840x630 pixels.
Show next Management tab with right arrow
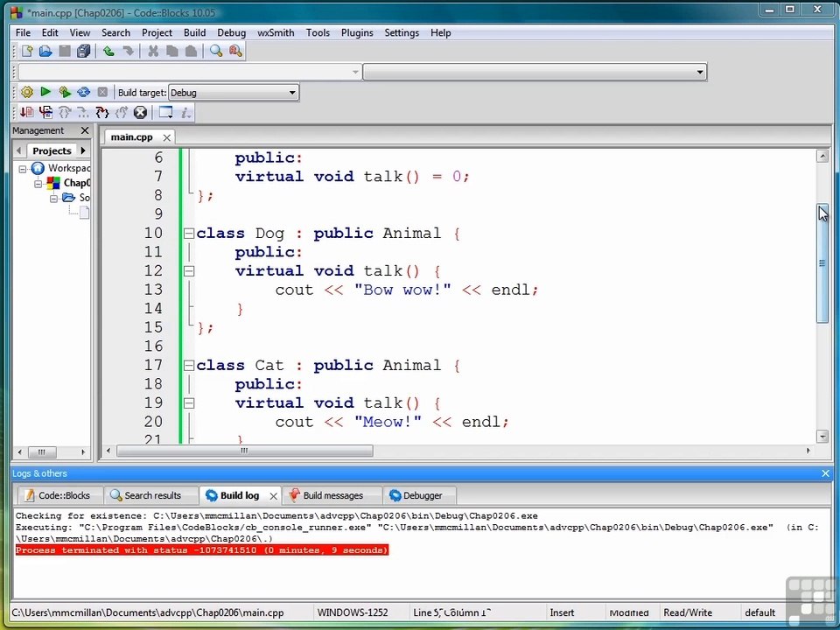click(x=83, y=150)
